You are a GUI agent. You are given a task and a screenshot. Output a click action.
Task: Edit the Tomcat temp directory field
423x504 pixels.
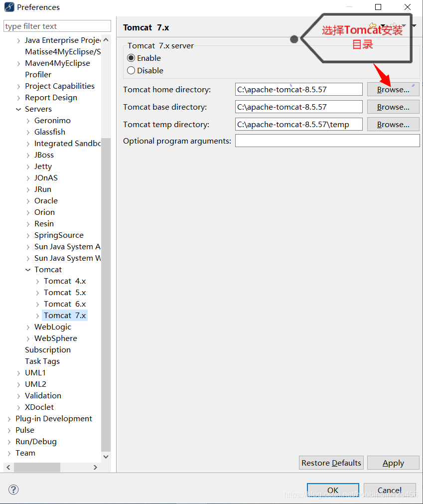pyautogui.click(x=299, y=124)
